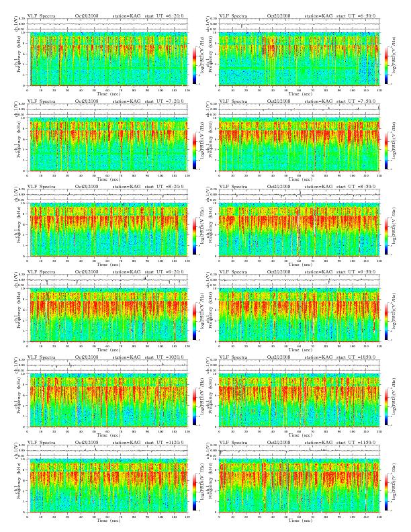Pick the spectrogram starting UT 9:50:0
The image size is (411, 532).
point(299,315)
